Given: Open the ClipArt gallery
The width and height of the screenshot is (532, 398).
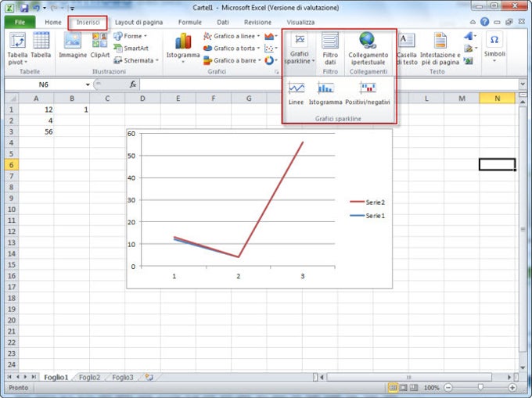Looking at the screenshot, I should (100, 45).
